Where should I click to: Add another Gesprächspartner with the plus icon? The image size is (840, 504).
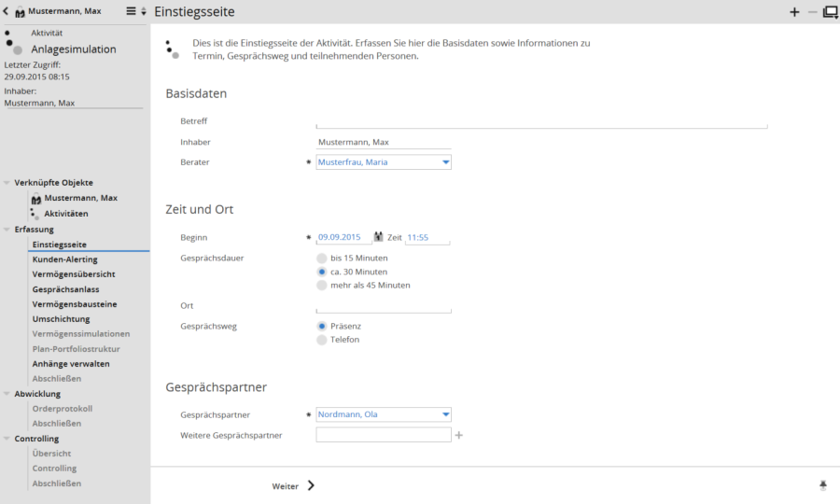click(x=458, y=435)
